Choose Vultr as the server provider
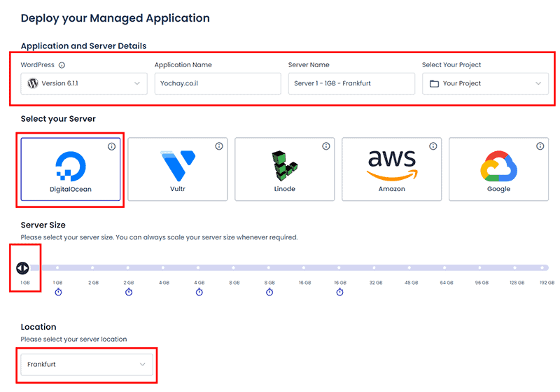560x392 pixels. tap(178, 169)
